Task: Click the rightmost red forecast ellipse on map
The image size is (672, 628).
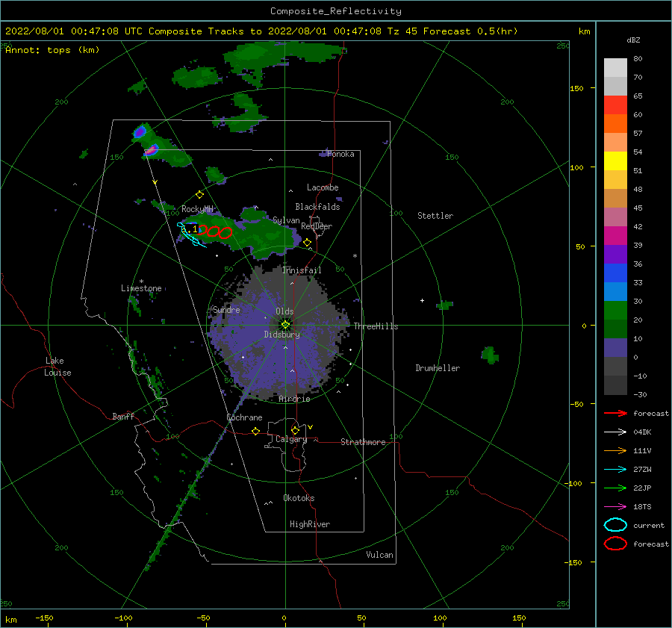Action: [x=225, y=233]
